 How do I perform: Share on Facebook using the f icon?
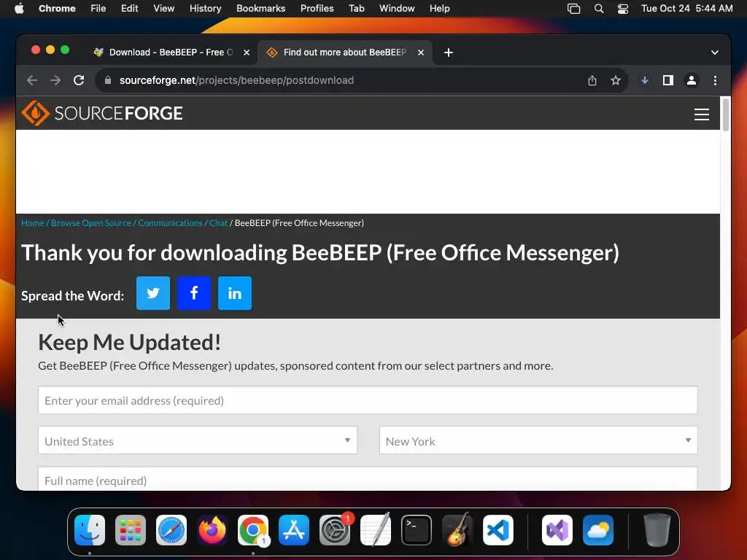point(194,293)
